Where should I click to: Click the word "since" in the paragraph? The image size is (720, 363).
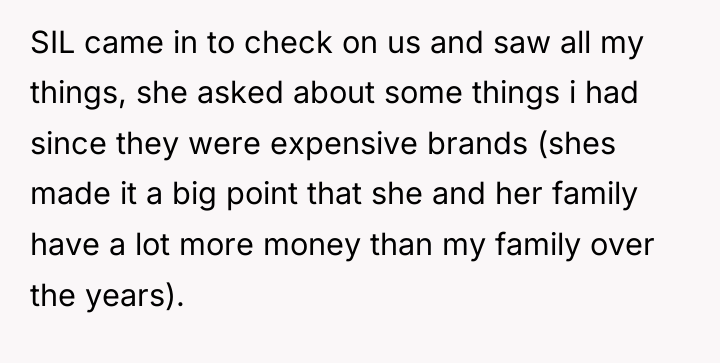[x=68, y=143]
